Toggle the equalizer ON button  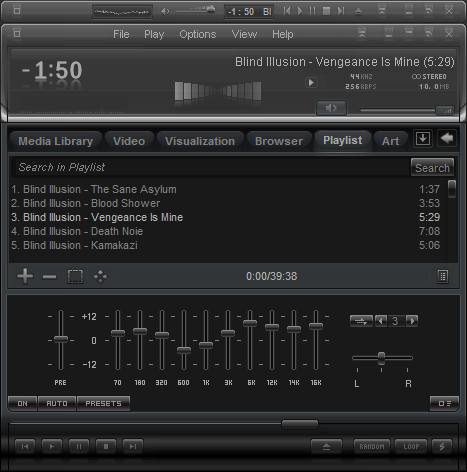pyautogui.click(x=23, y=404)
